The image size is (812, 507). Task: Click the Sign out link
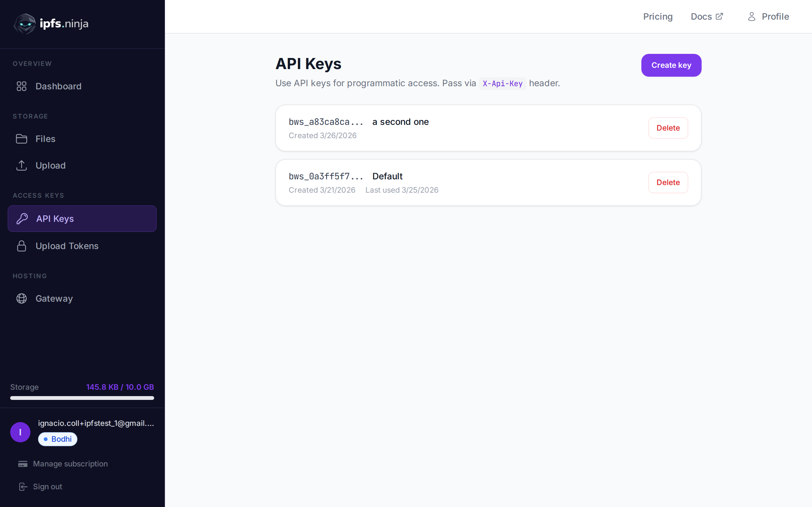click(x=47, y=486)
